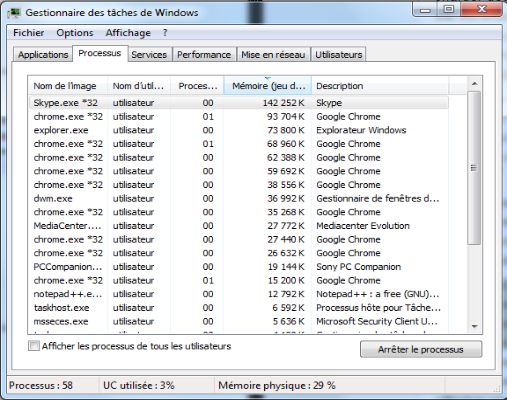
Task: Click the 142 252 K memory value
Action: pyautogui.click(x=283, y=103)
